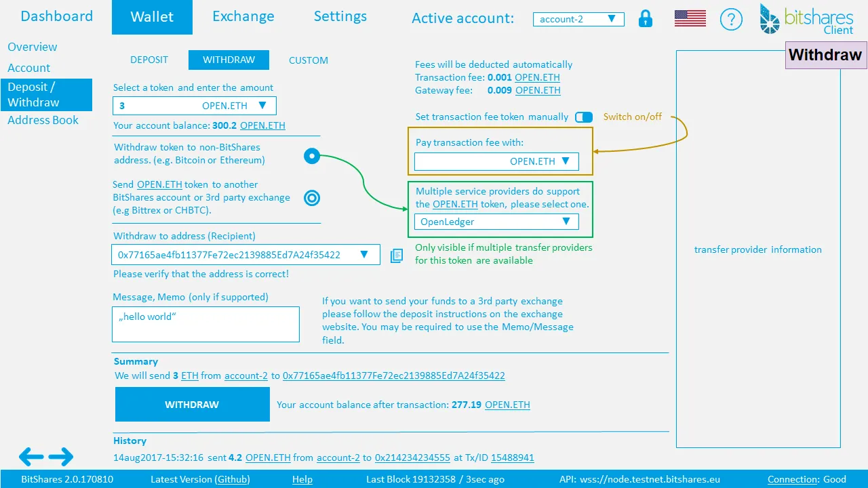Toggle Set transaction fee token manually switch
The width and height of the screenshot is (868, 488).
pyautogui.click(x=584, y=117)
